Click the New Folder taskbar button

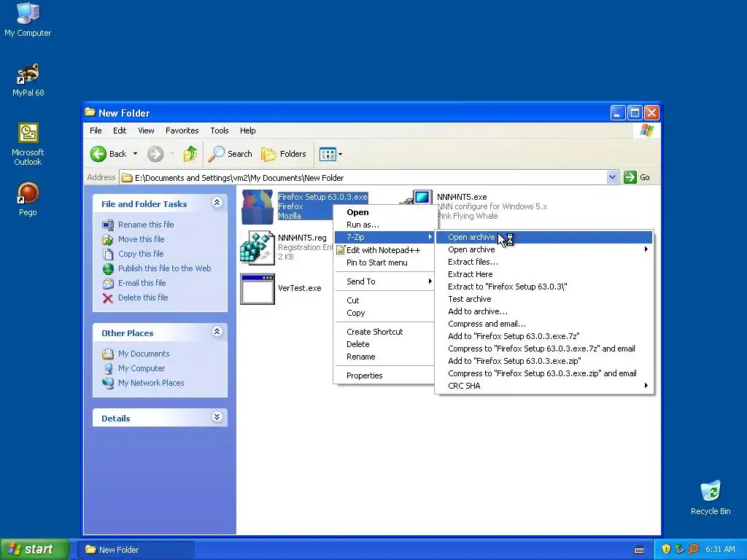(x=136, y=550)
